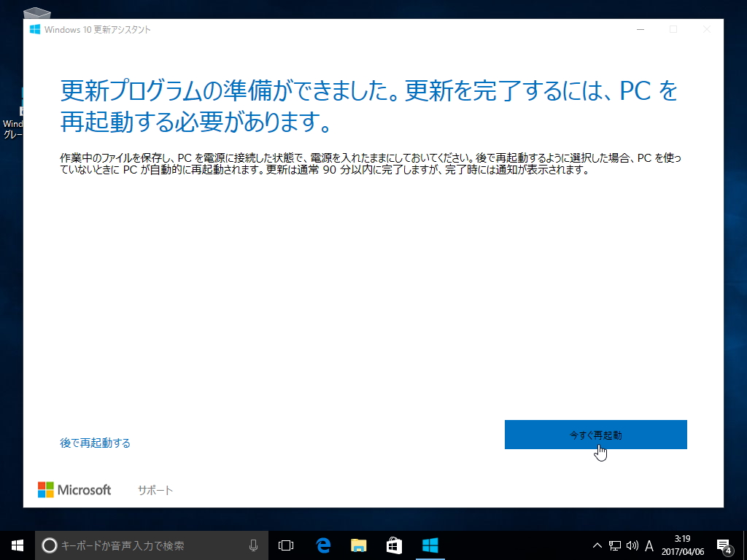Viewport: 747px width, 560px height.
Task: Select the Windows 更新アシスタント taskbar icon
Action: (x=430, y=545)
